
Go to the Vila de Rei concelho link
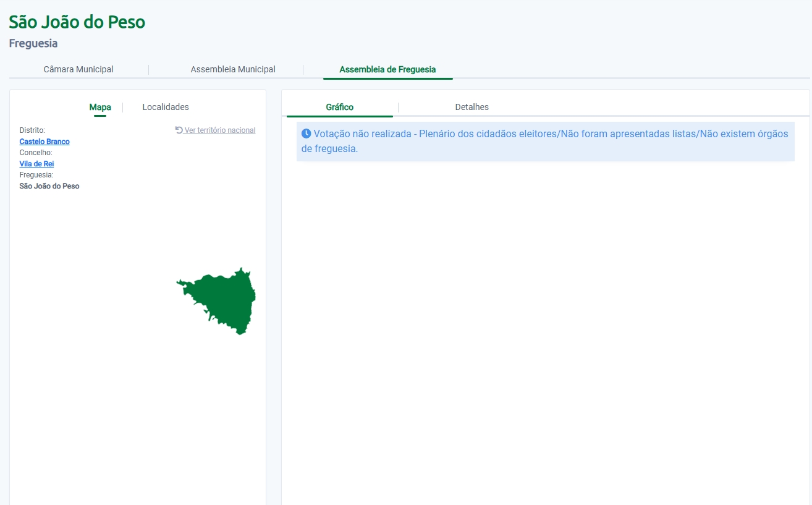pos(37,164)
